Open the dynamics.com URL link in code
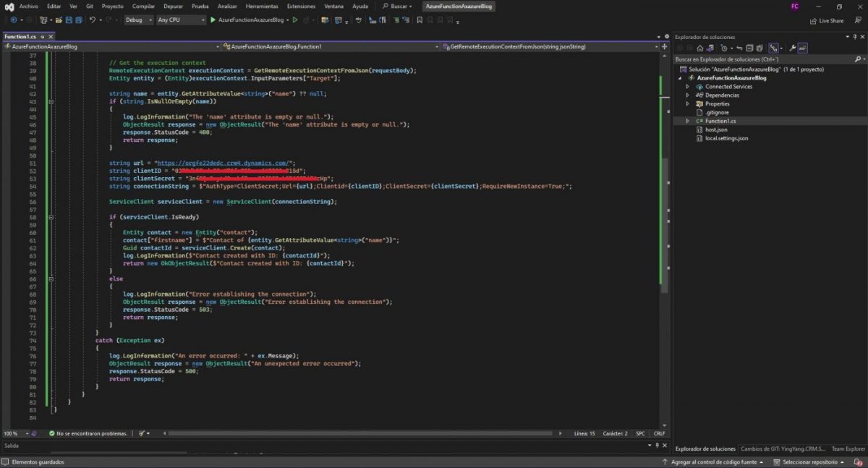Image resolution: width=868 pixels, height=468 pixels. point(225,163)
